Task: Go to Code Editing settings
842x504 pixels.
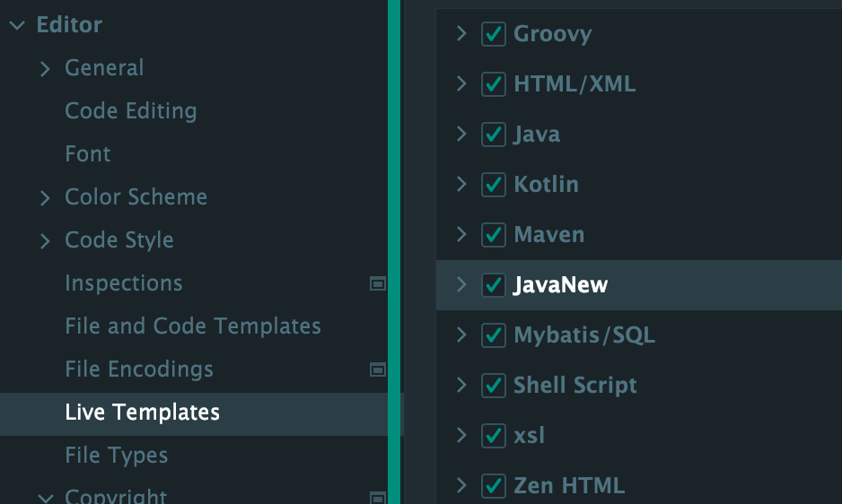Action: [x=131, y=111]
